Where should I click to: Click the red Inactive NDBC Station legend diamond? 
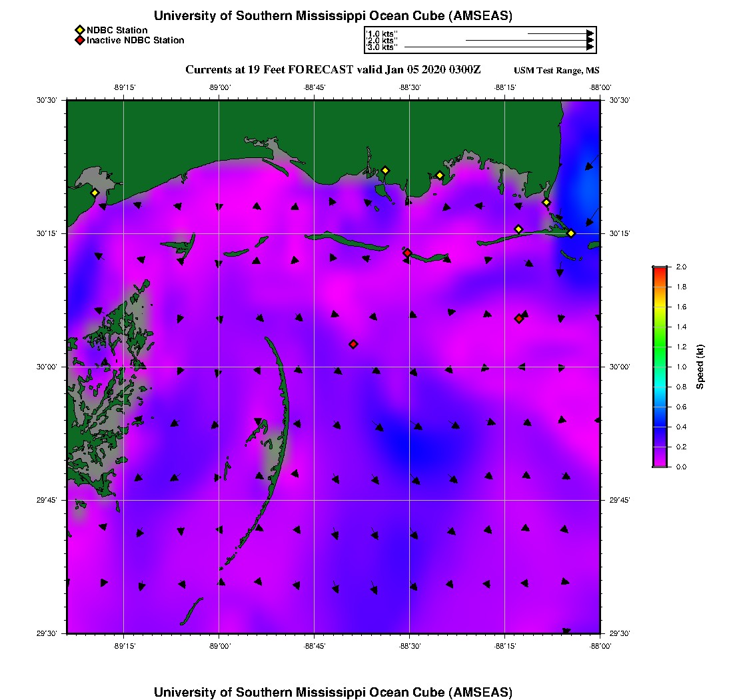coord(79,41)
